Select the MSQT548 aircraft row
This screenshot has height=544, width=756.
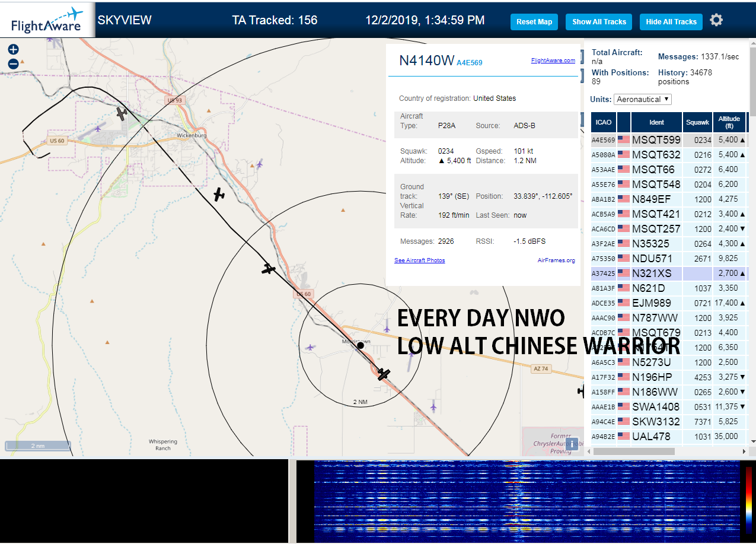[669, 184]
